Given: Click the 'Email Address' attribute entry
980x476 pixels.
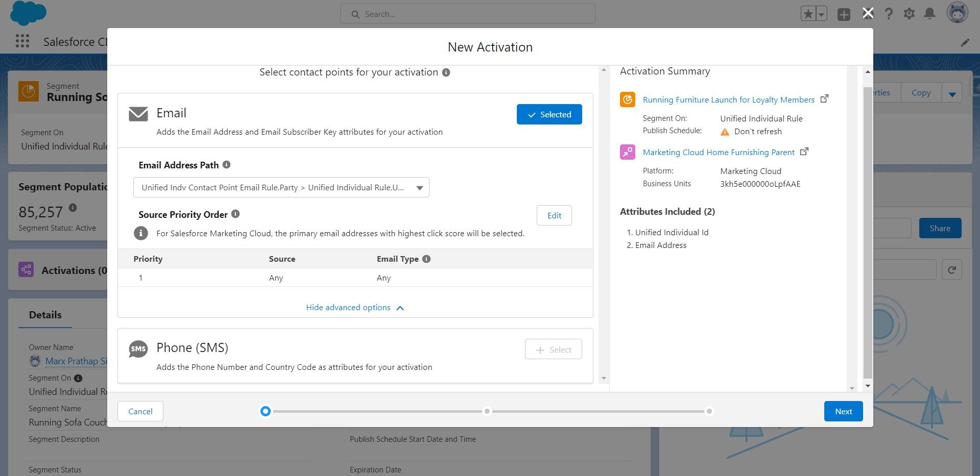Looking at the screenshot, I should coord(660,245).
